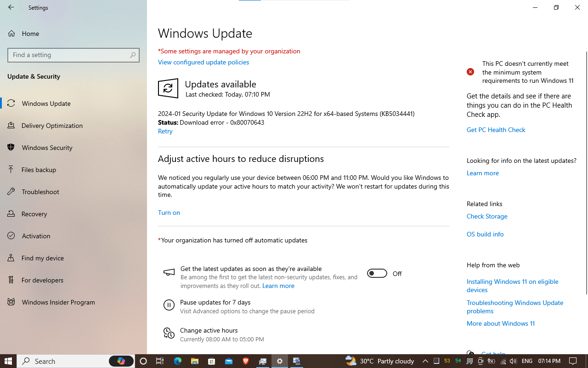This screenshot has width=588, height=368.
Task: Click the red Windows 11 requirements error icon
Action: (x=470, y=72)
